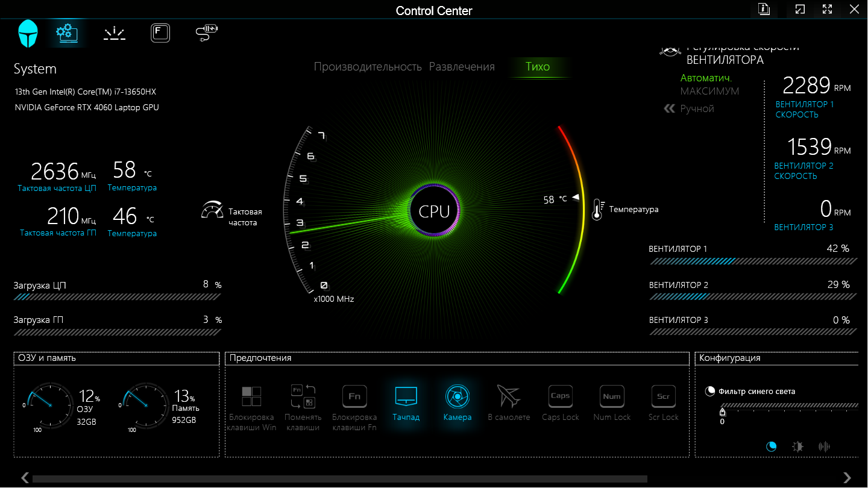Click the speedometer icon beside Тактовая частота
Screen dimensions: 868x488
point(212,209)
